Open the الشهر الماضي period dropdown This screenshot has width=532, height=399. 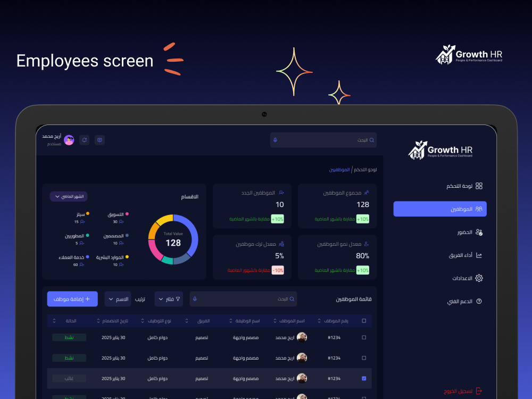pos(69,196)
